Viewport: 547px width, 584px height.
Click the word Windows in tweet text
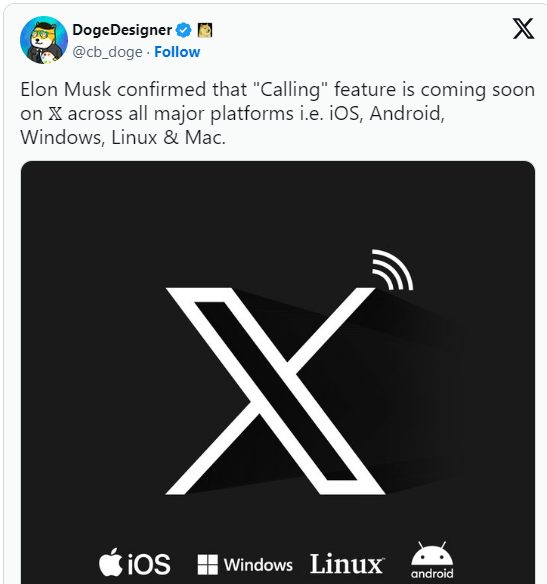pos(60,137)
